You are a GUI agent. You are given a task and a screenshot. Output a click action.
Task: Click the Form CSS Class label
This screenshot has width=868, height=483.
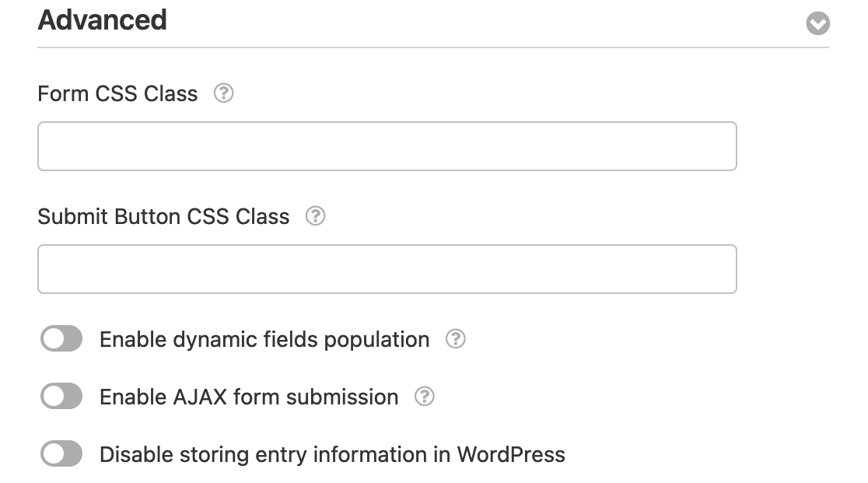click(117, 94)
